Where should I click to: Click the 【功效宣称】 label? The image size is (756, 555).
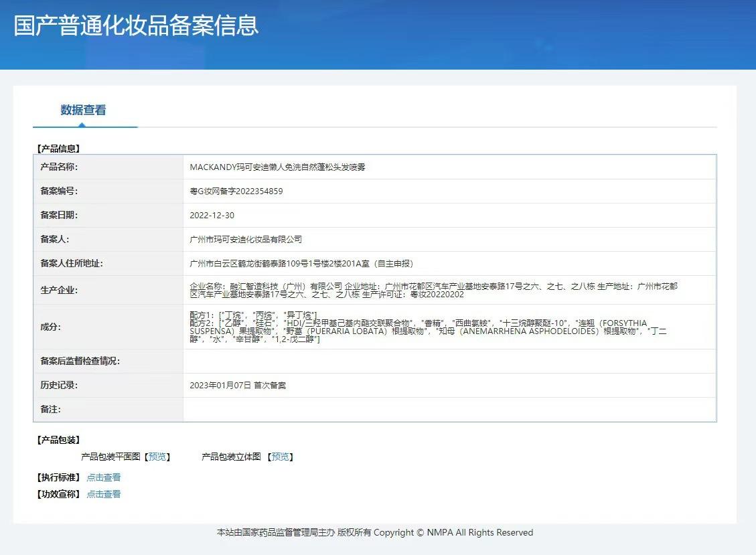click(58, 494)
